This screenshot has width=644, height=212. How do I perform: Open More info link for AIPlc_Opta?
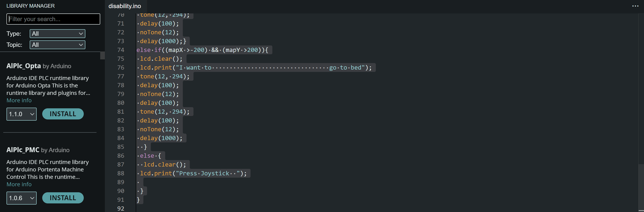19,100
